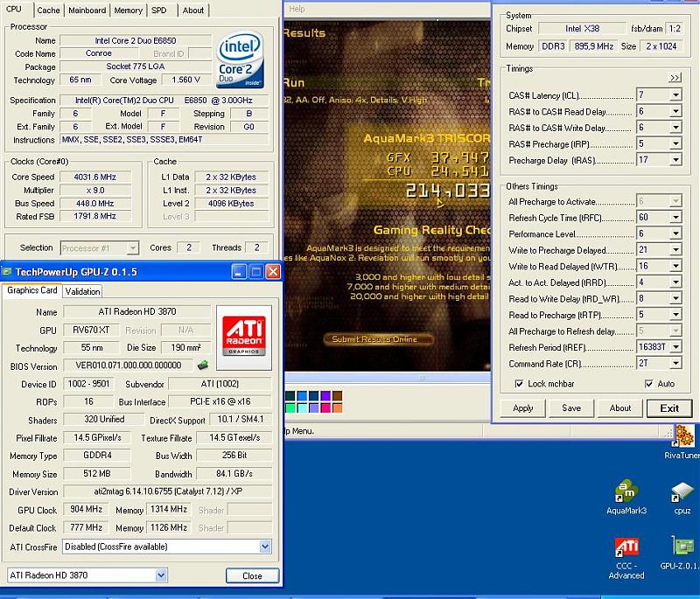Image resolution: width=700 pixels, height=599 pixels.
Task: Click Submit Results Online in AquaMark3
Action: pyautogui.click(x=378, y=339)
